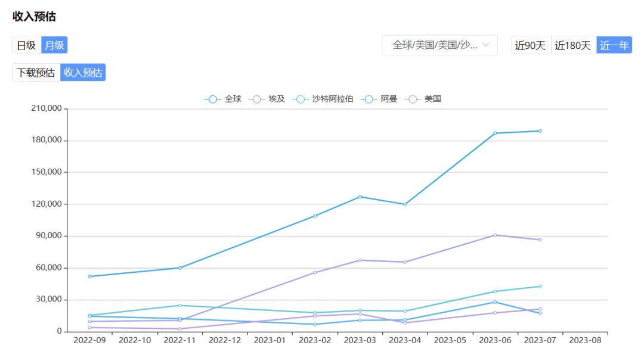The height and width of the screenshot is (361, 644).
Task: Switch to the 日级 daily view
Action: click(x=27, y=45)
